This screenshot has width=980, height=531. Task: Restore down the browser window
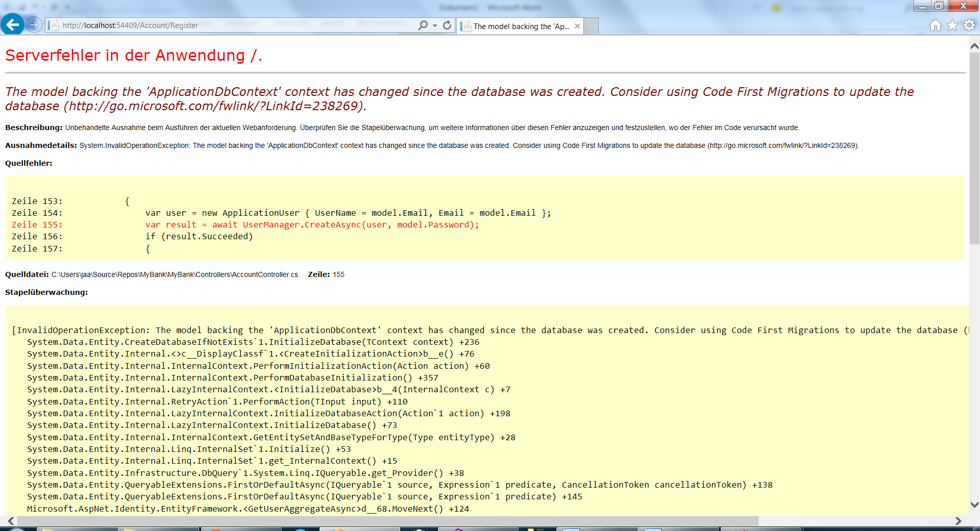[x=939, y=6]
